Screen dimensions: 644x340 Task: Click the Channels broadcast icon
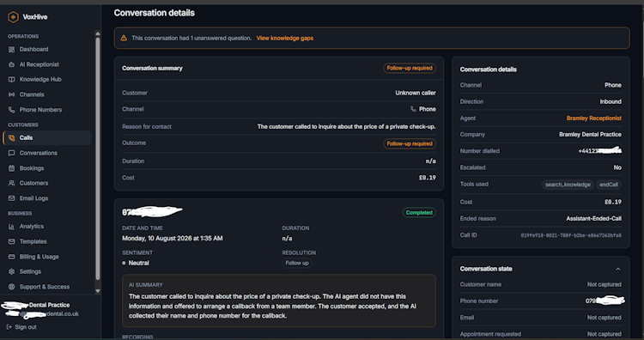point(11,94)
